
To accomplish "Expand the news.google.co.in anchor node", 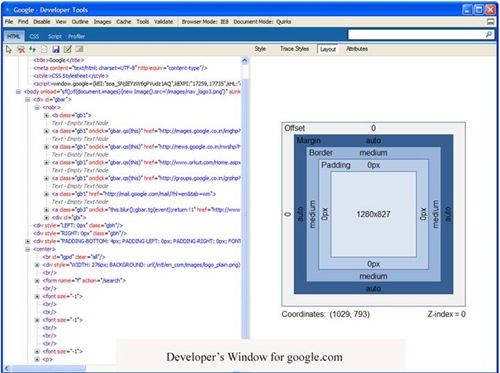I will click(x=47, y=147).
